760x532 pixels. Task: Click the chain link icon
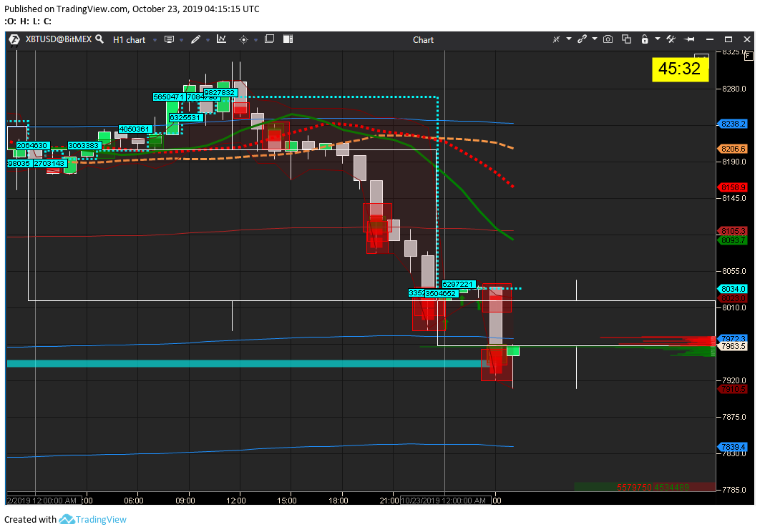click(582, 39)
